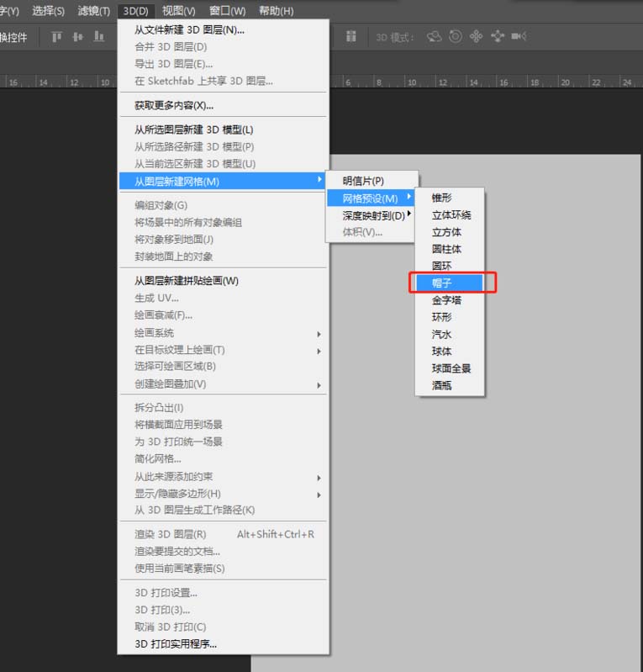Click the align bottom edges icon
The width and height of the screenshot is (643, 672).
[99, 36]
